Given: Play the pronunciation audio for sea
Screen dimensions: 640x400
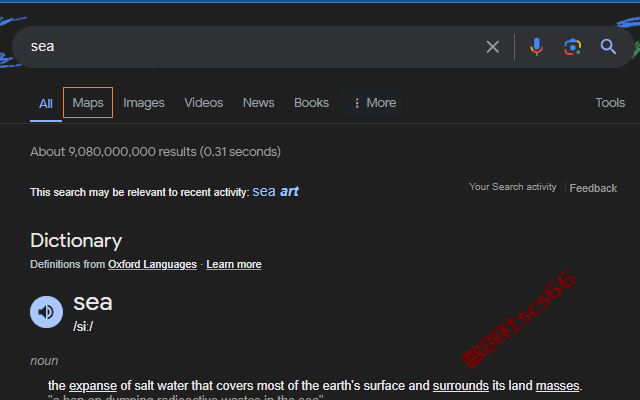Looking at the screenshot, I should 47,312.
